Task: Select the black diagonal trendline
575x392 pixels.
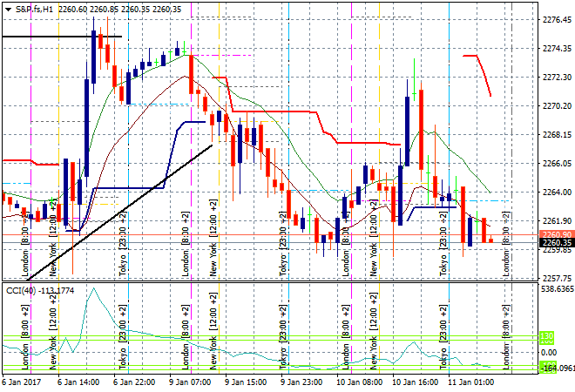Action: click(x=131, y=203)
